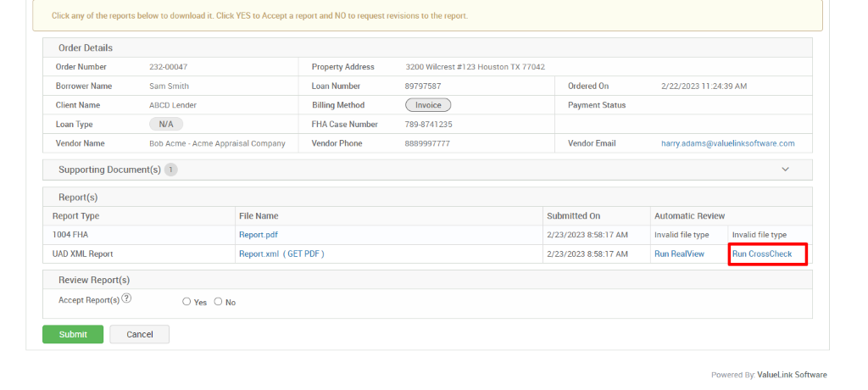Click the N/A loan type pill

[166, 124]
